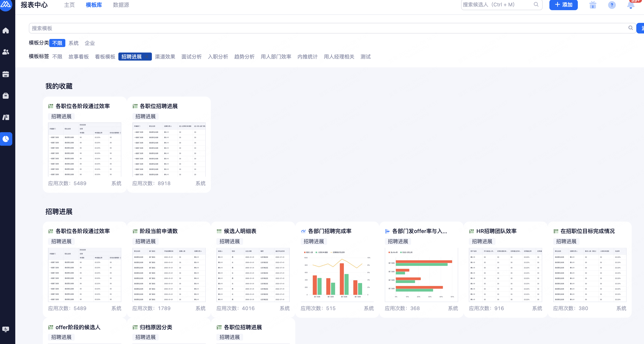Click 招聘进展 tag on the 归档原因分类 card
Viewport: 644px width, 344px height.
click(x=146, y=337)
